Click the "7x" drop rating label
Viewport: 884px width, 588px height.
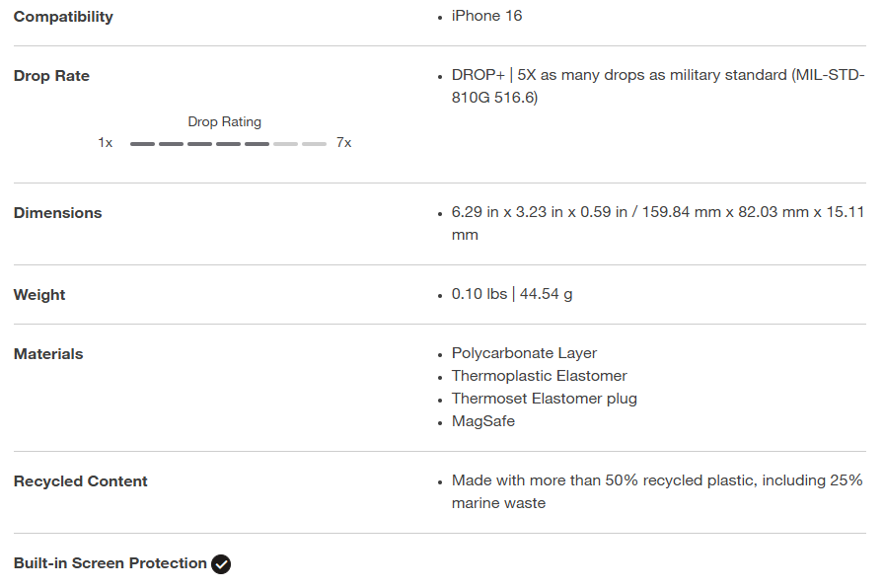tap(343, 143)
